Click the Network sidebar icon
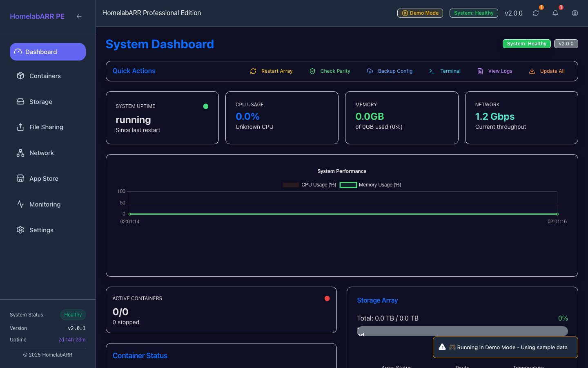 click(x=20, y=153)
